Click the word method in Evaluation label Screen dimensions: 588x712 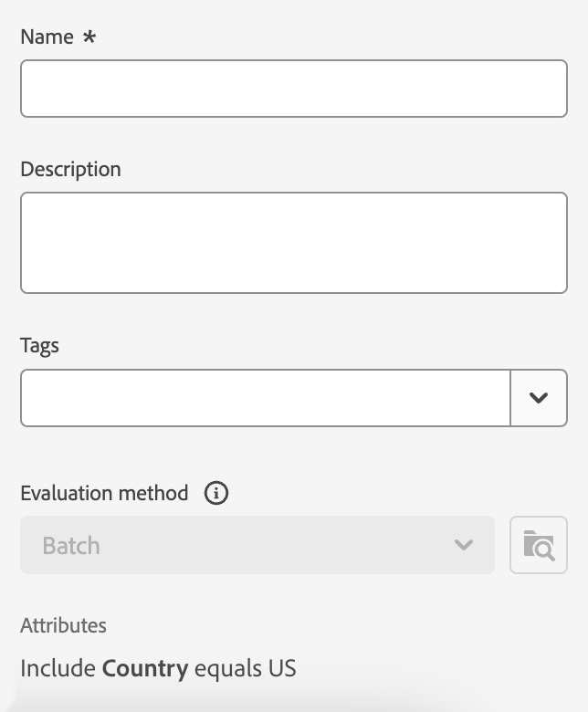coord(156,494)
